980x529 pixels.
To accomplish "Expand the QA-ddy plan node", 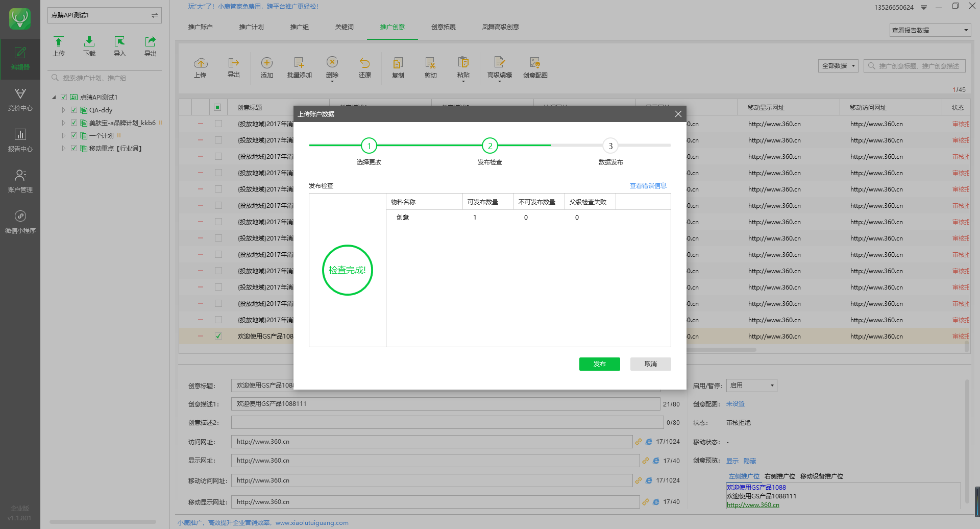I will point(63,110).
